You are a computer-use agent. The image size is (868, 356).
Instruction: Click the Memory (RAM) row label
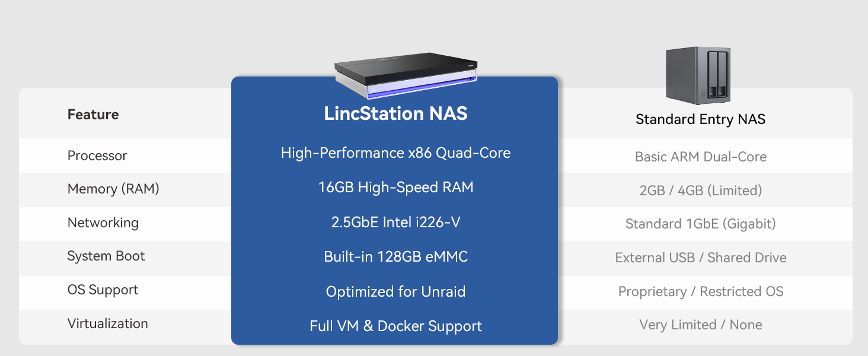113,189
